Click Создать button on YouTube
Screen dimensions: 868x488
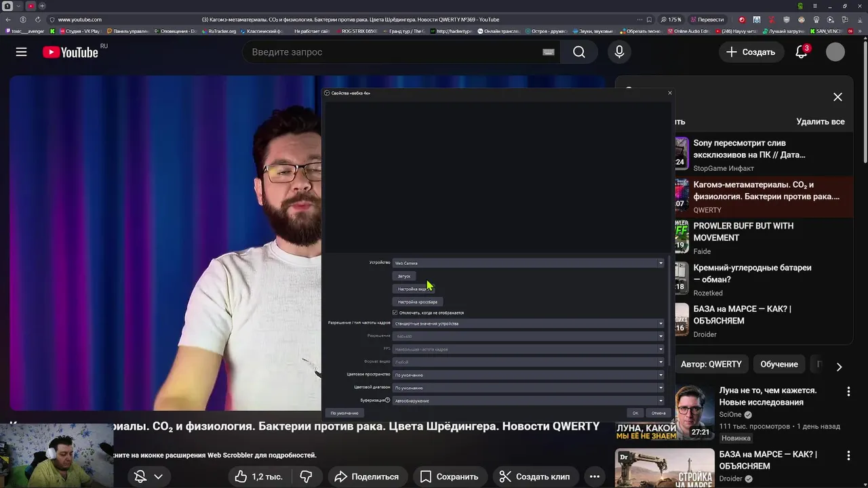point(751,52)
